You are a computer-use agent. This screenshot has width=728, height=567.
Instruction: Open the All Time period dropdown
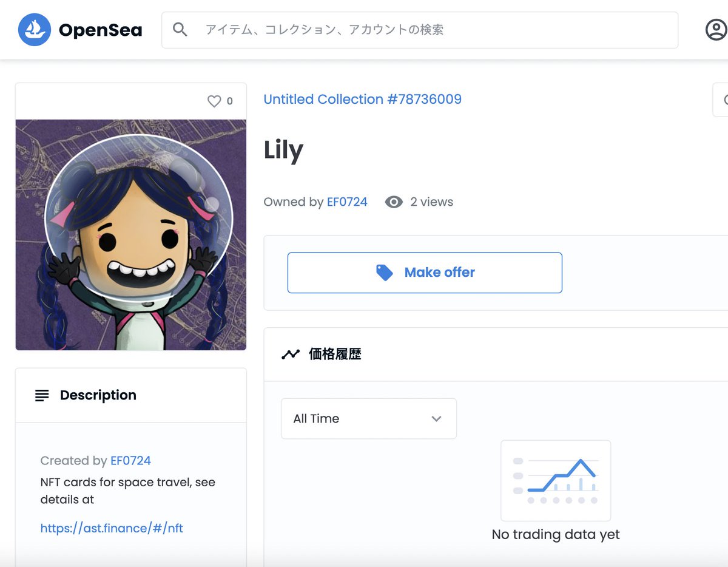pyautogui.click(x=368, y=418)
